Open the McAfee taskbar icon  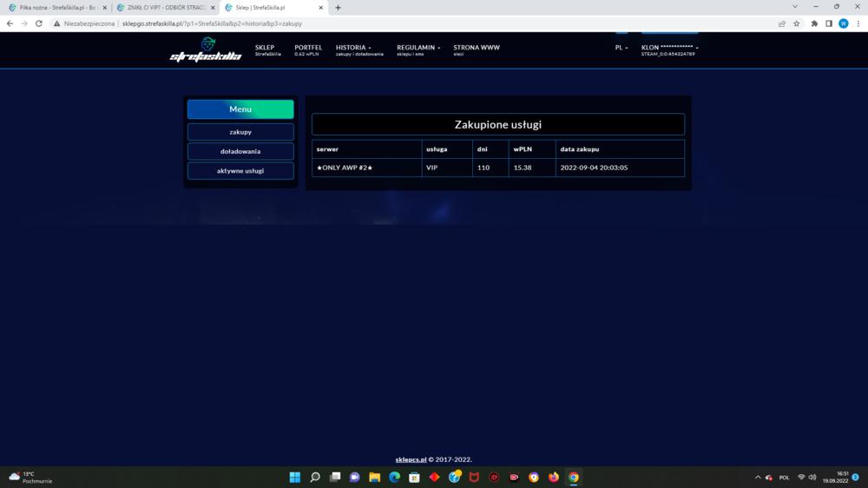tap(474, 477)
